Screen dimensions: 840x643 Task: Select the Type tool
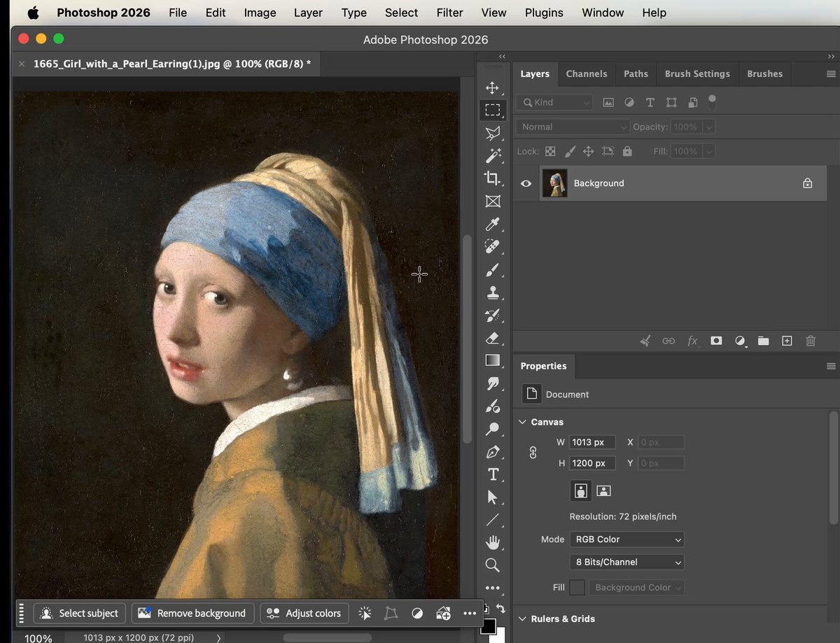(493, 474)
